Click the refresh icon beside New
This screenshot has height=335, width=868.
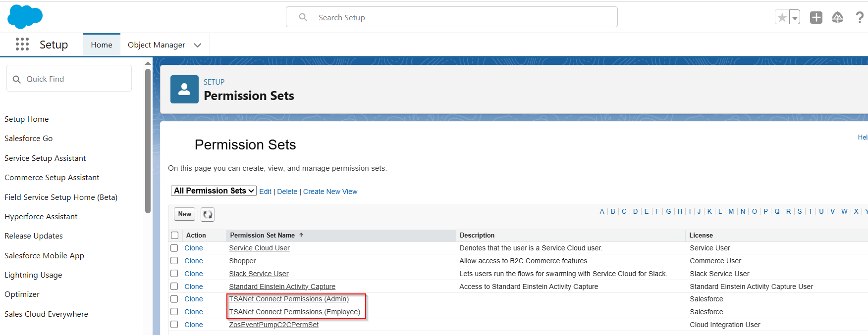coord(208,214)
